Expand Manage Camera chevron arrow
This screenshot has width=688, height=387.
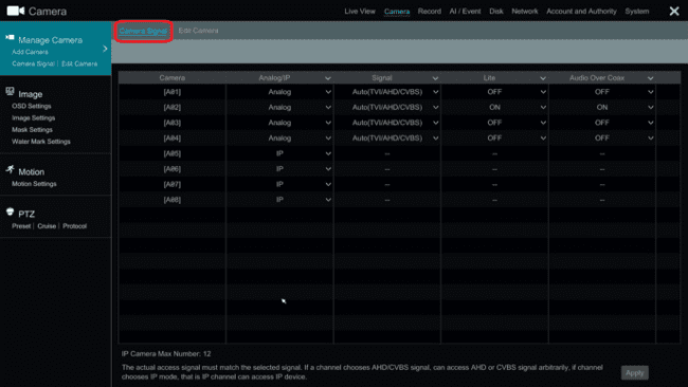pos(105,49)
